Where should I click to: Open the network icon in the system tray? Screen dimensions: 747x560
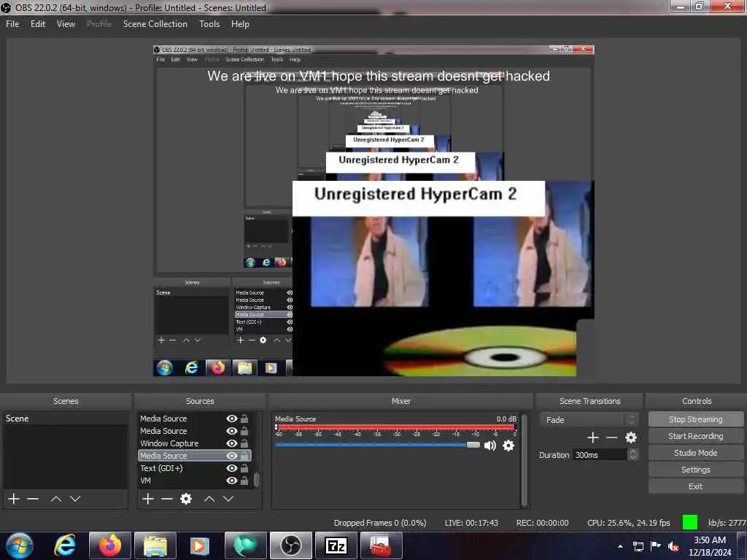click(x=638, y=546)
